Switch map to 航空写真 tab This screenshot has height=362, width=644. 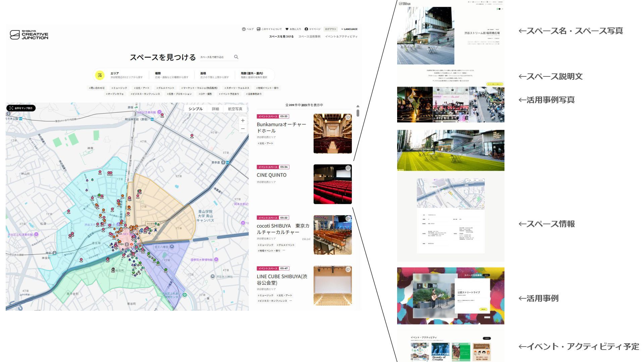tap(235, 109)
